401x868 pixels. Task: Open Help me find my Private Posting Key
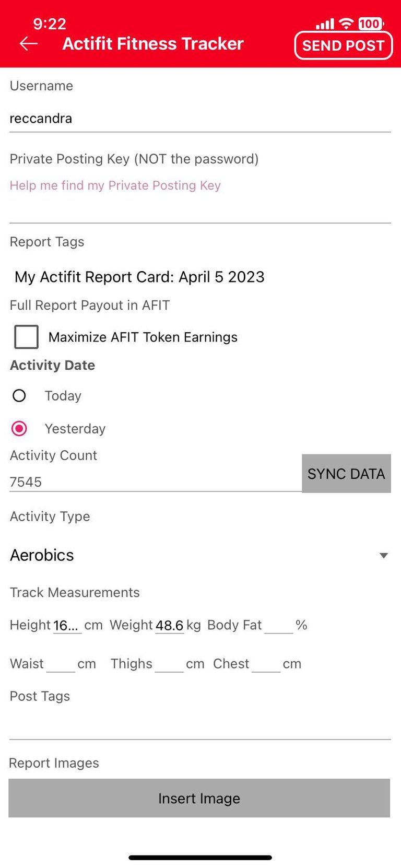pyautogui.click(x=115, y=185)
